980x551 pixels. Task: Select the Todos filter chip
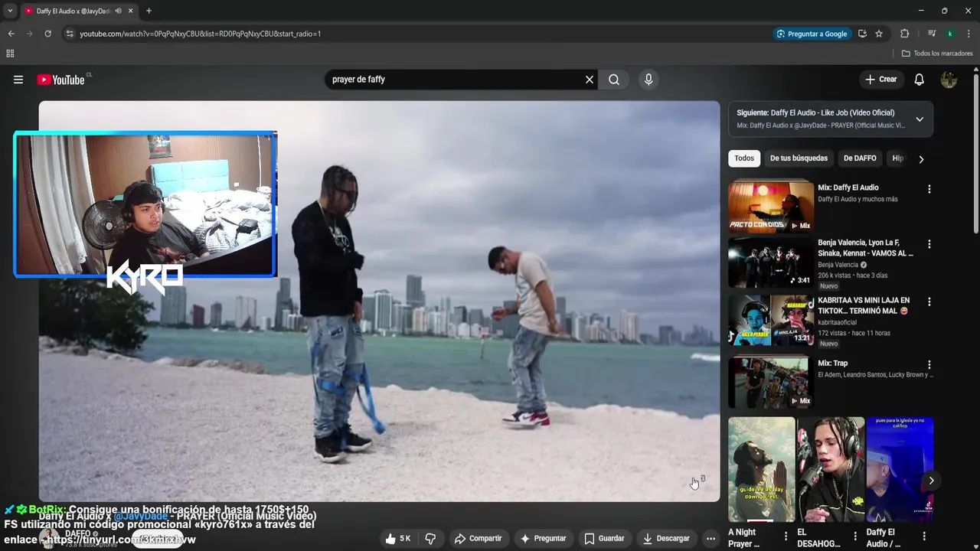(744, 158)
